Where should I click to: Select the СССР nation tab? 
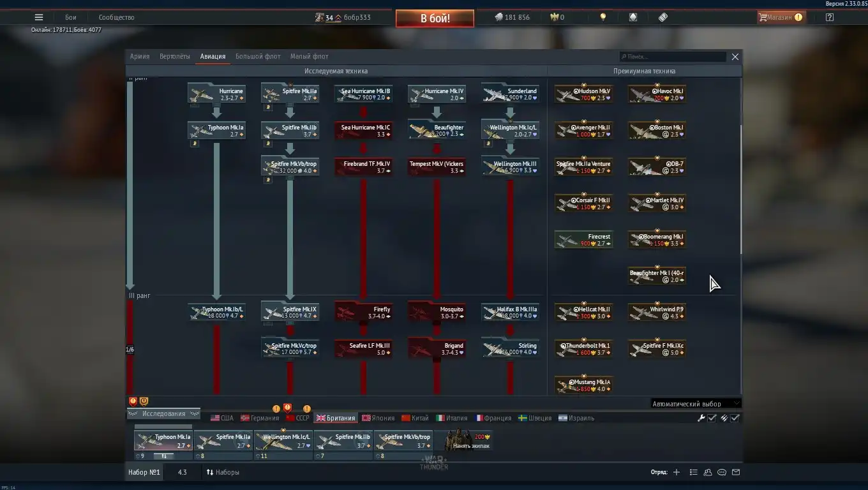297,418
